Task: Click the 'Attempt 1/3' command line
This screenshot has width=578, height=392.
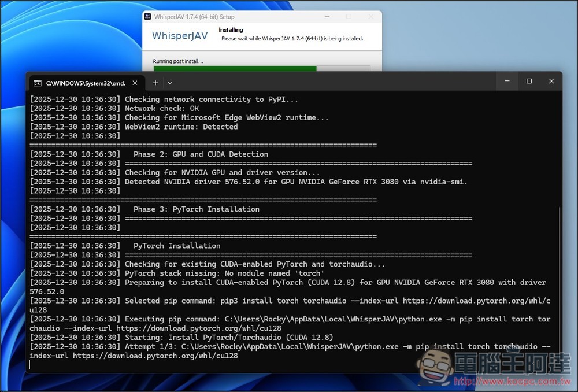Action: (290, 351)
